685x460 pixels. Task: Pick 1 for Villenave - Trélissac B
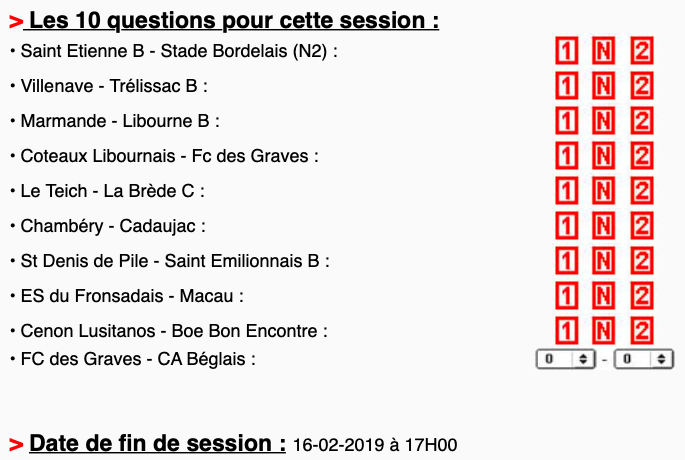[567, 86]
